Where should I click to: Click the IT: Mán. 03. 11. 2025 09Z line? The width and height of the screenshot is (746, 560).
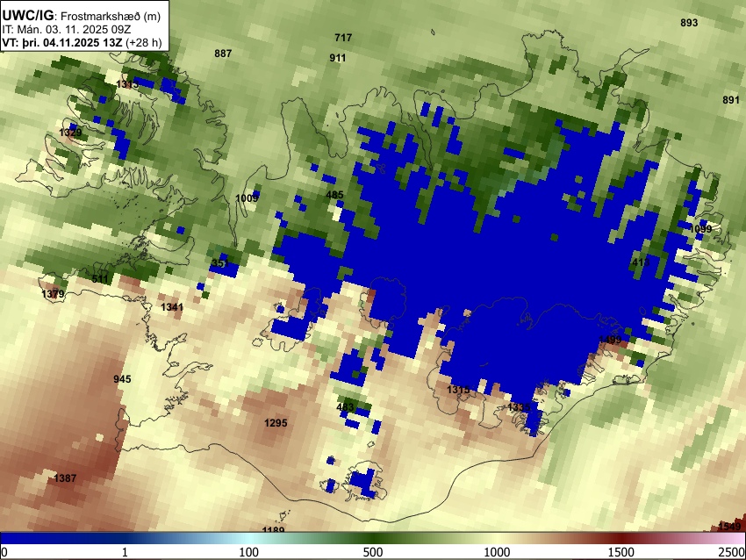tap(67, 30)
